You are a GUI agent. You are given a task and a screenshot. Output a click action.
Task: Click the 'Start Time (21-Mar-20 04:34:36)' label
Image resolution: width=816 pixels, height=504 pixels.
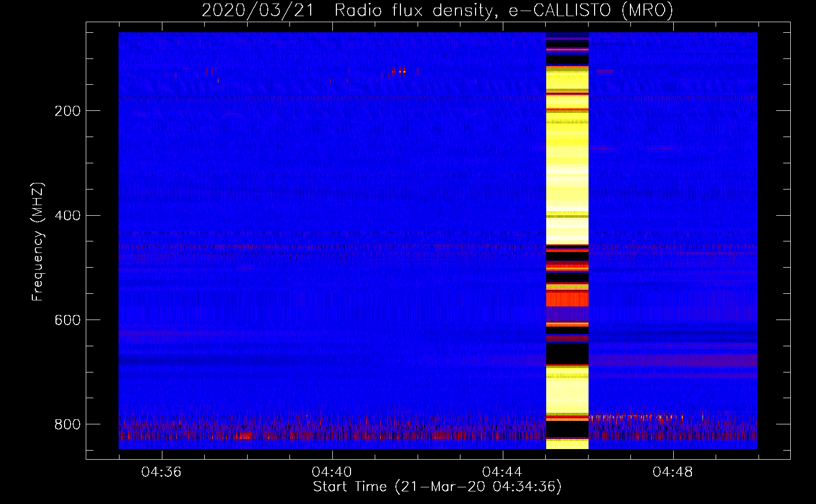point(437,487)
